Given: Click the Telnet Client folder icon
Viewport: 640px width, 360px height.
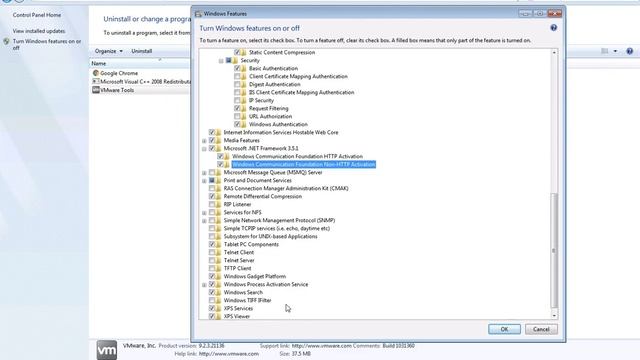Looking at the screenshot, I should tap(218, 252).
